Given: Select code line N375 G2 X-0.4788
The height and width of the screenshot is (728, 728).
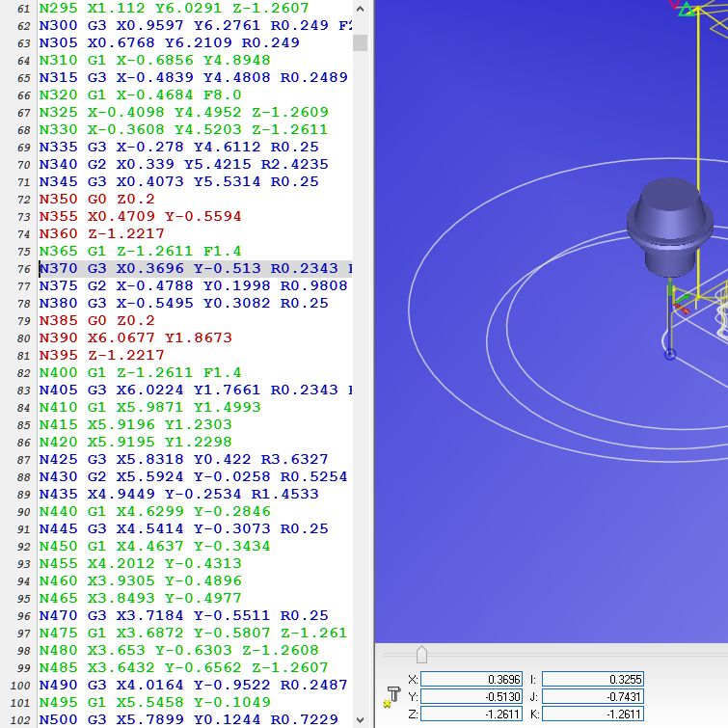Looking at the screenshot, I should (193, 285).
